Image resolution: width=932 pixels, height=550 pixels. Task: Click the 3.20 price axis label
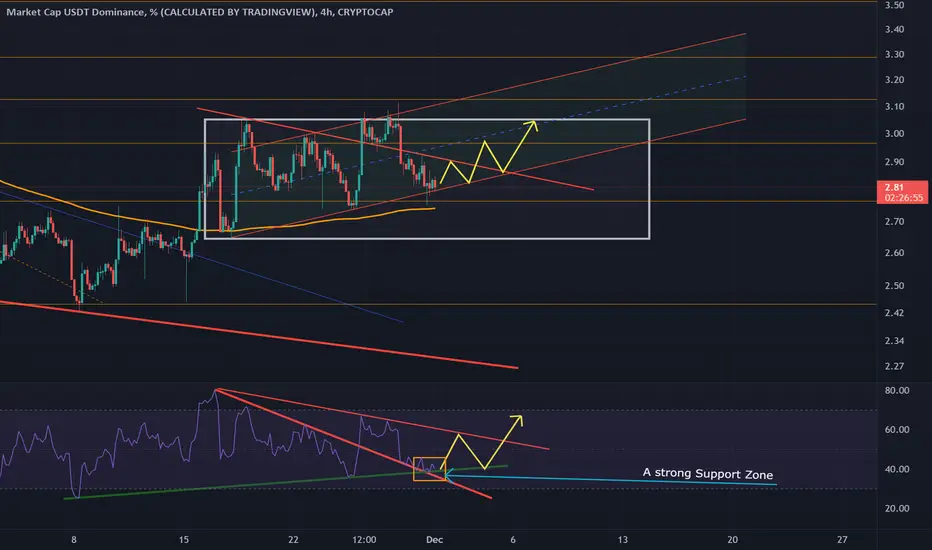895,80
